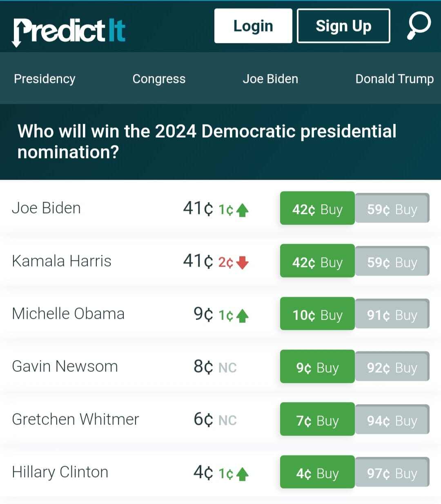Click Kamala Harris's red down arrow
441x504 pixels.
tap(243, 262)
